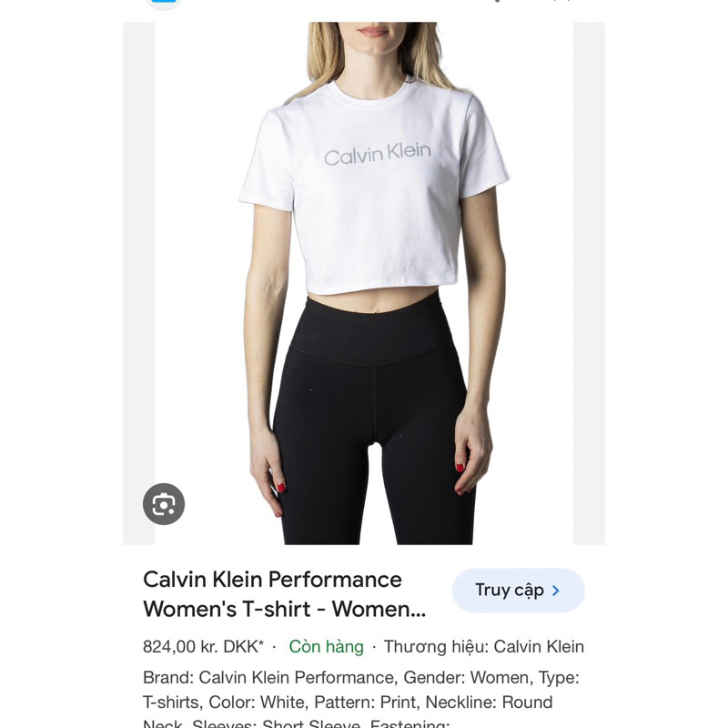Tap the partially visible blue site favicon

point(164,4)
